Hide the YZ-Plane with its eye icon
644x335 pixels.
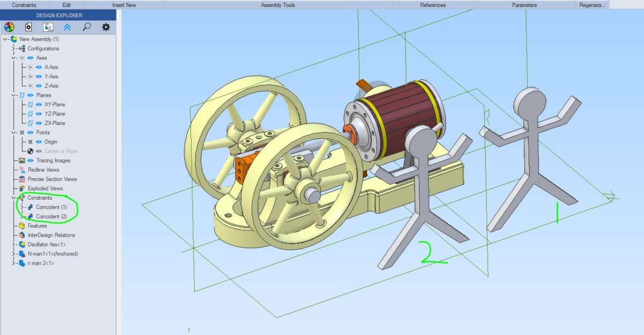coord(39,114)
